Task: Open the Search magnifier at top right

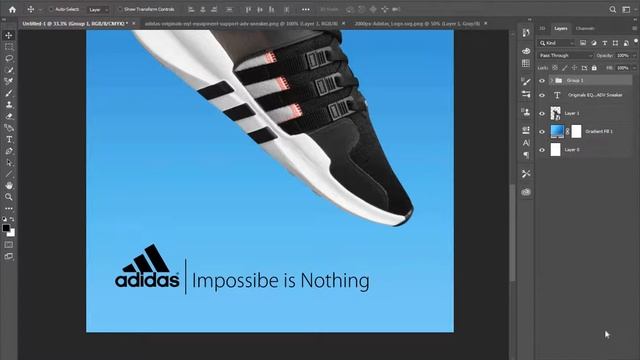Action: pos(613,9)
